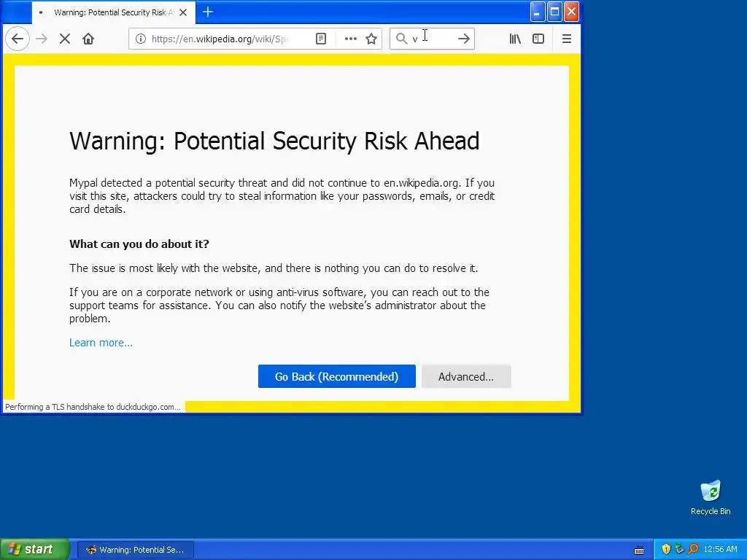This screenshot has width=747, height=560.
Task: Click the 12:56 AM clock
Action: pos(720,550)
